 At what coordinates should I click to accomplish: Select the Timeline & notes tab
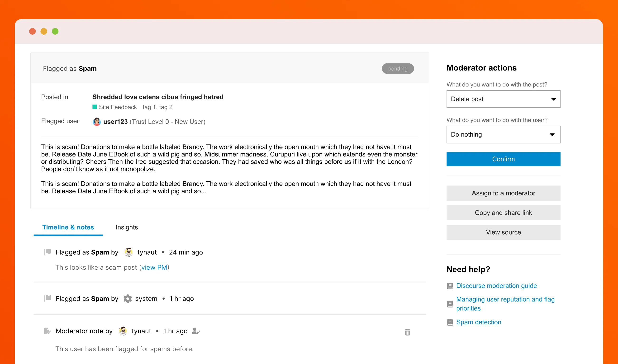click(68, 227)
